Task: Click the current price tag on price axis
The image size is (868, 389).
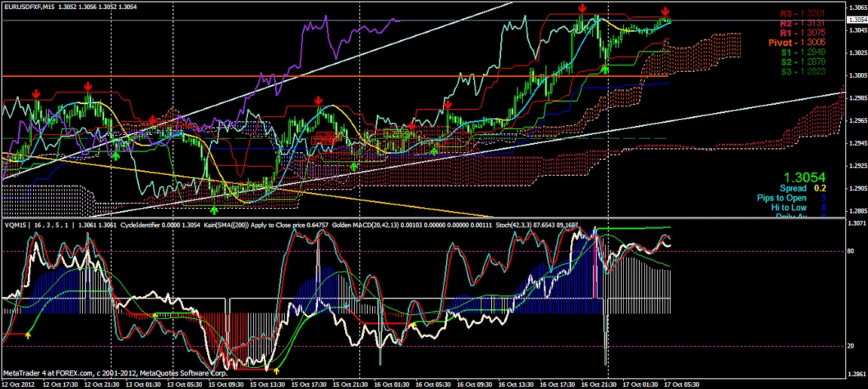Action: (x=857, y=20)
